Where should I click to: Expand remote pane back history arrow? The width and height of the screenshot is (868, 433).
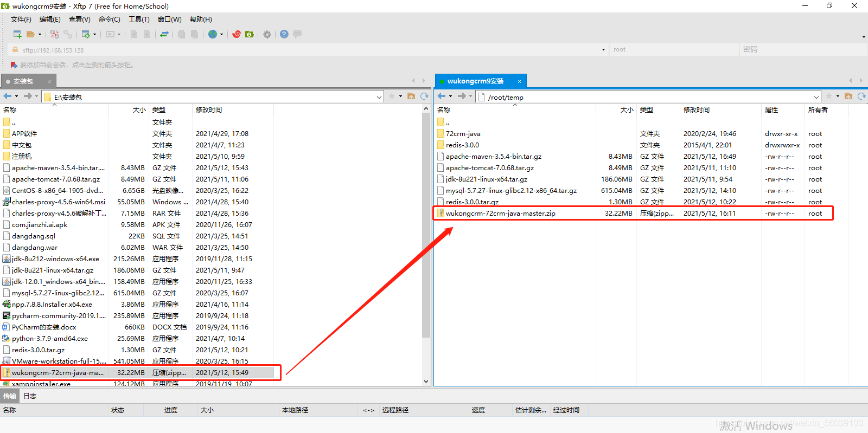(x=450, y=96)
